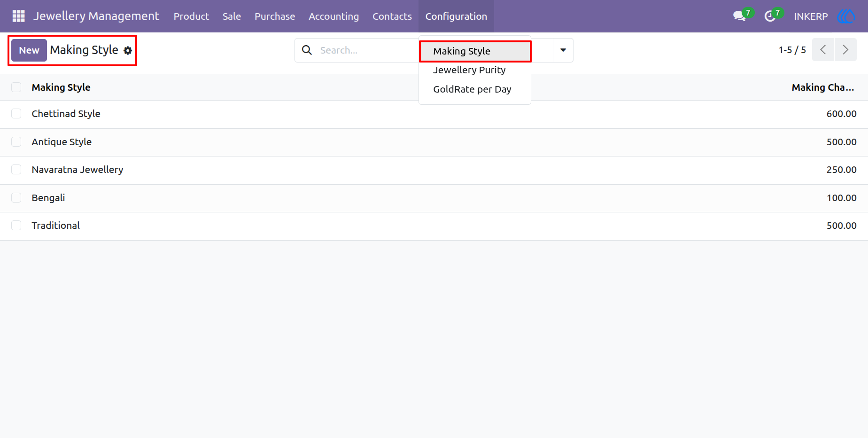Check the Traditional row checkbox

click(x=16, y=226)
